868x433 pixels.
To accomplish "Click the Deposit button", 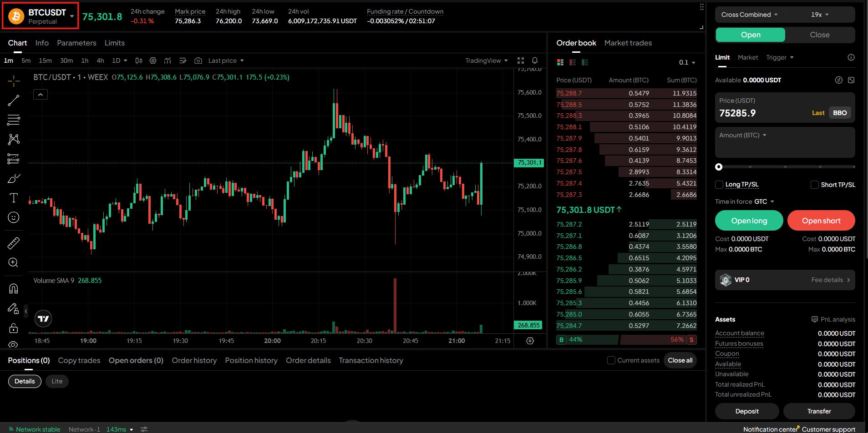I will 747,411.
